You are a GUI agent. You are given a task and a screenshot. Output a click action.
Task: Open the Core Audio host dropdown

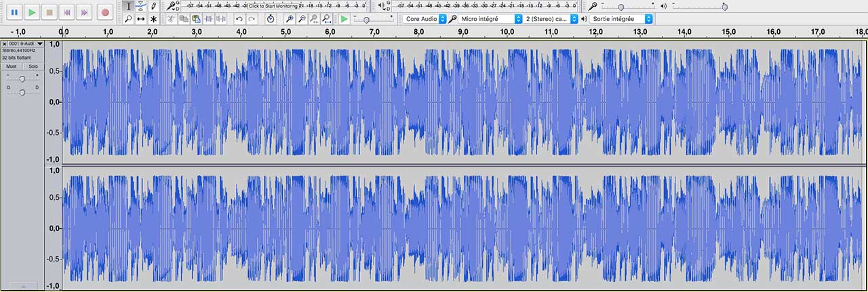point(425,19)
